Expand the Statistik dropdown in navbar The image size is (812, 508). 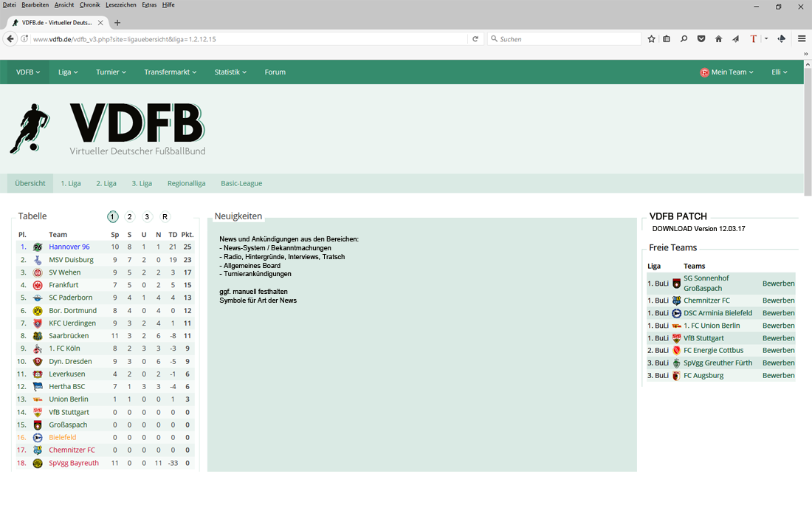[x=230, y=72]
